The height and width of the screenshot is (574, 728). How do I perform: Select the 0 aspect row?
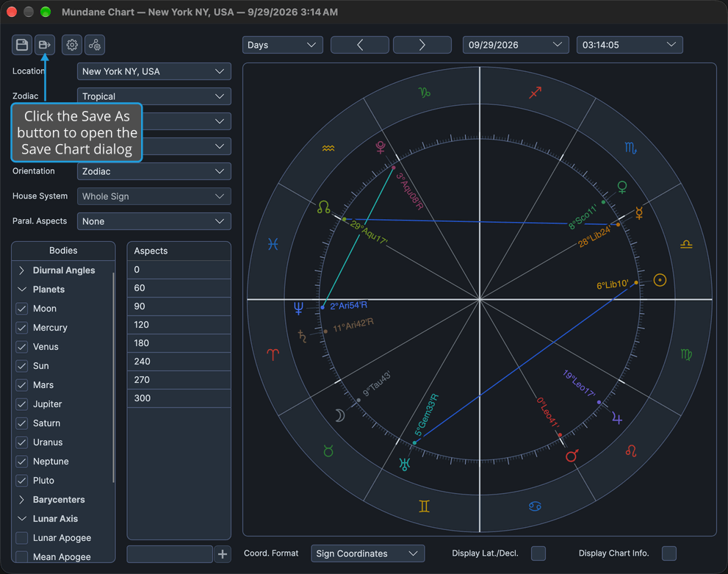[x=179, y=270]
